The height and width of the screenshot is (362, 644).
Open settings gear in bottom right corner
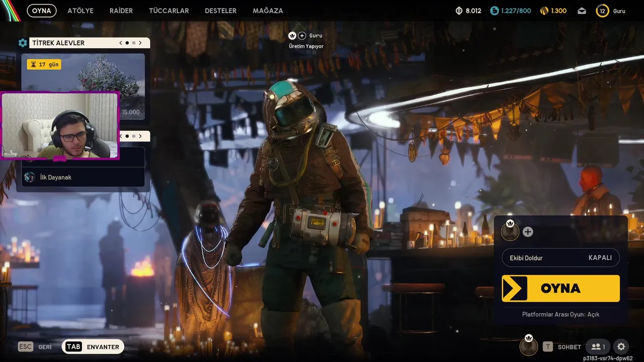[621, 346]
